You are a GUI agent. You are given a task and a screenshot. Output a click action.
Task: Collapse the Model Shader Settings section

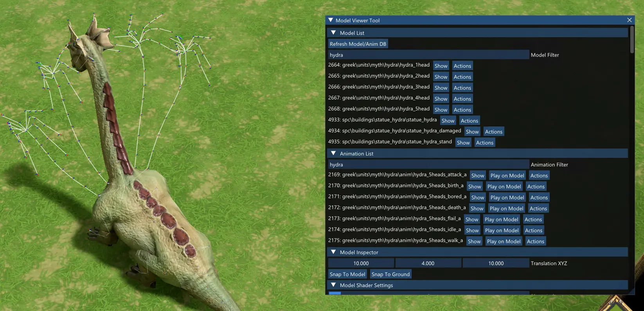(x=333, y=285)
